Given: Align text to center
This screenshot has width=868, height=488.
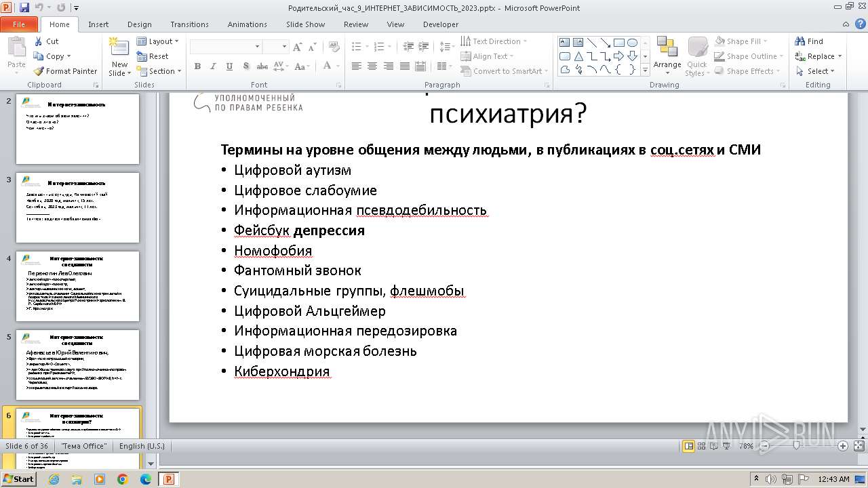Looking at the screenshot, I should point(372,66).
